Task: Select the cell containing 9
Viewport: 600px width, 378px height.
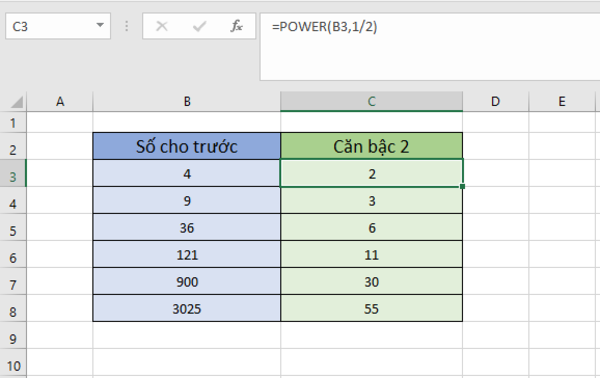Action: click(187, 200)
